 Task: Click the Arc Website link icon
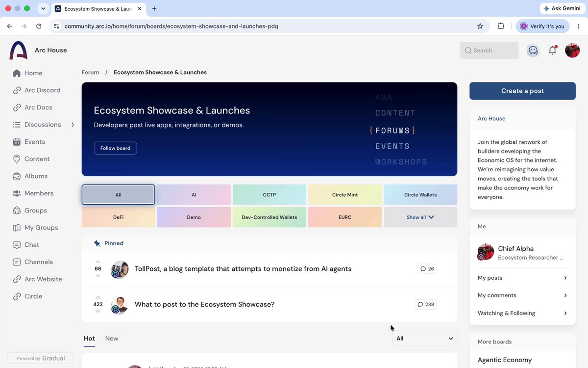(x=17, y=279)
